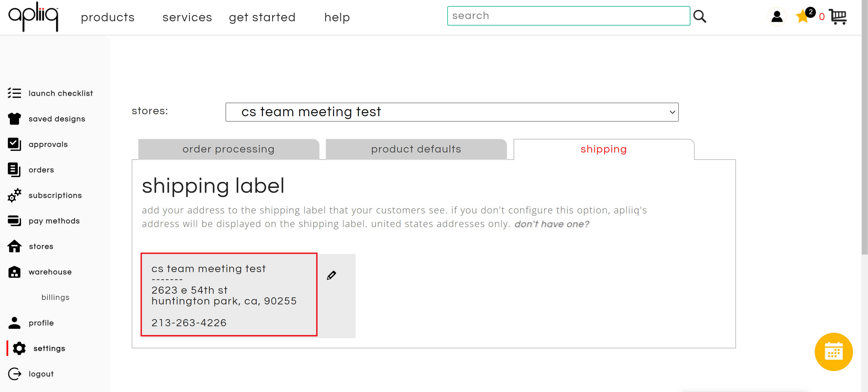
Task: Open the shopping cart icon
Action: tap(838, 16)
